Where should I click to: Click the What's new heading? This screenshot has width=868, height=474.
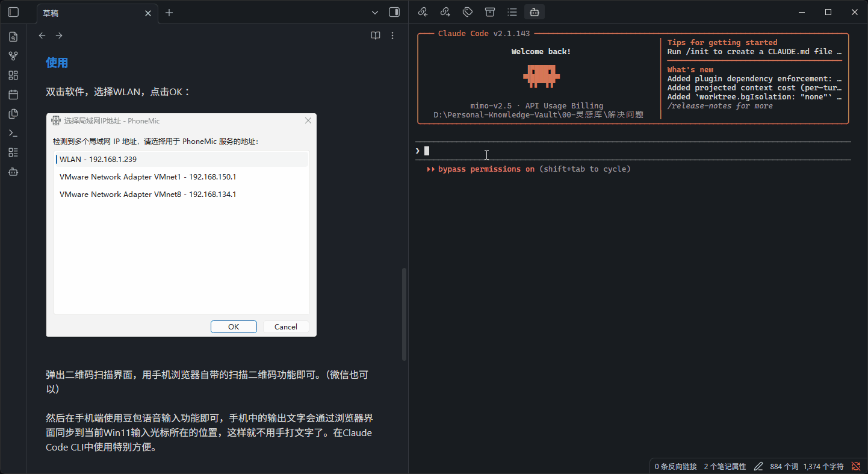(x=690, y=70)
